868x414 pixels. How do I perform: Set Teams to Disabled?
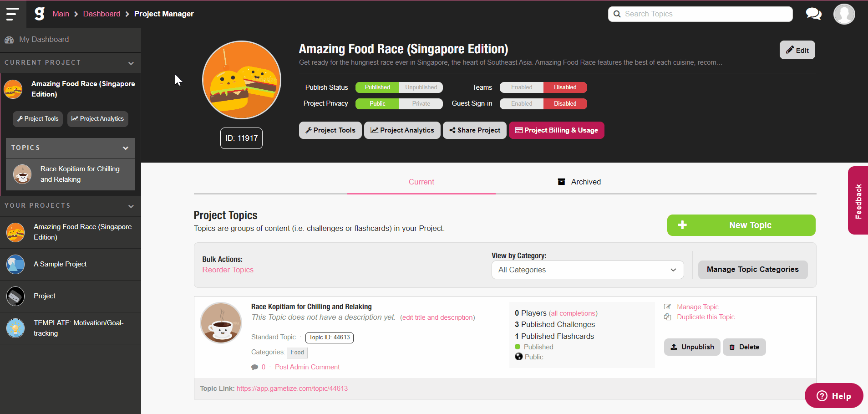[565, 87]
